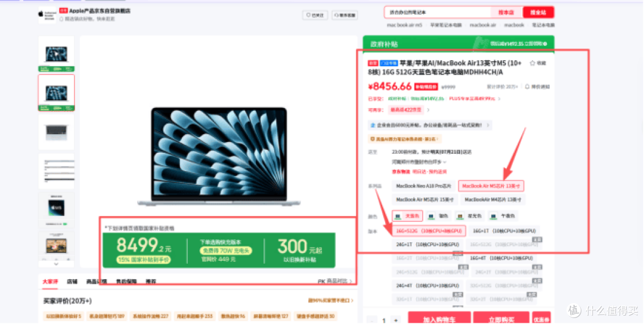This screenshot has height=324, width=644.
Task: Click the 搜本店 search button
Action: [506, 13]
